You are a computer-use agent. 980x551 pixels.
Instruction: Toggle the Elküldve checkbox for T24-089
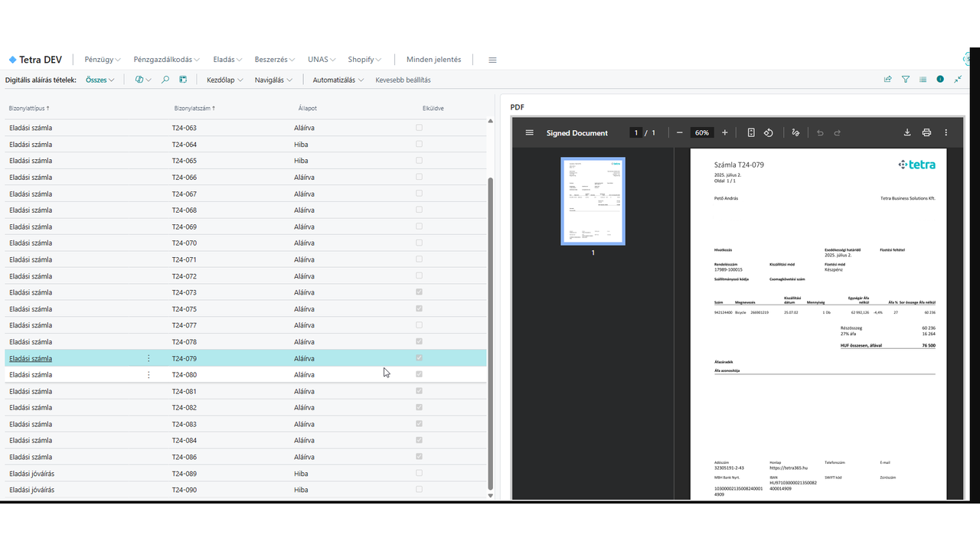pos(419,473)
